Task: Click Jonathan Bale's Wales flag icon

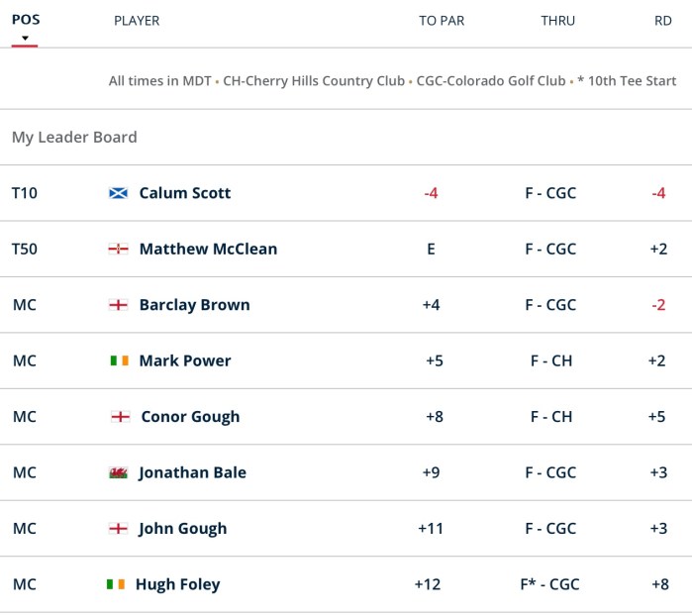Action: pos(118,472)
